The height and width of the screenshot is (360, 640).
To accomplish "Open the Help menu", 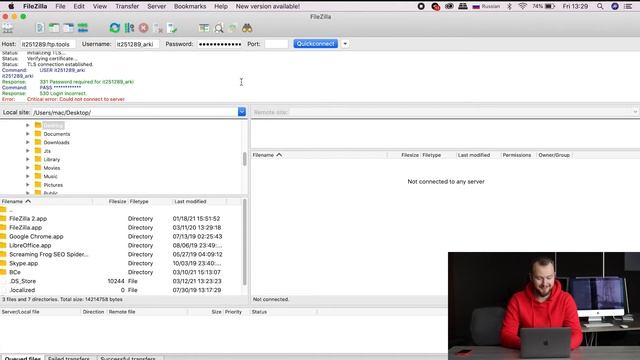I will 221,6.
